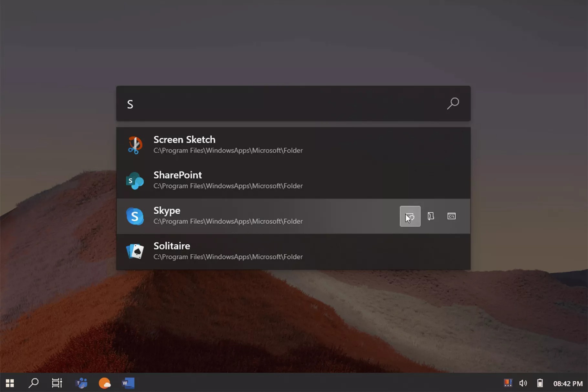Launch the Screen Sketch result

(184, 140)
